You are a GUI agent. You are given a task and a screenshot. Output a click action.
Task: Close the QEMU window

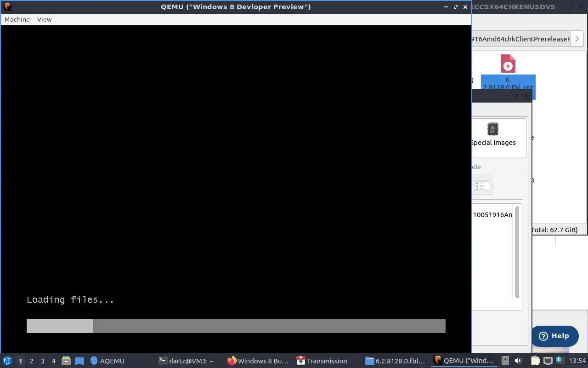point(465,7)
